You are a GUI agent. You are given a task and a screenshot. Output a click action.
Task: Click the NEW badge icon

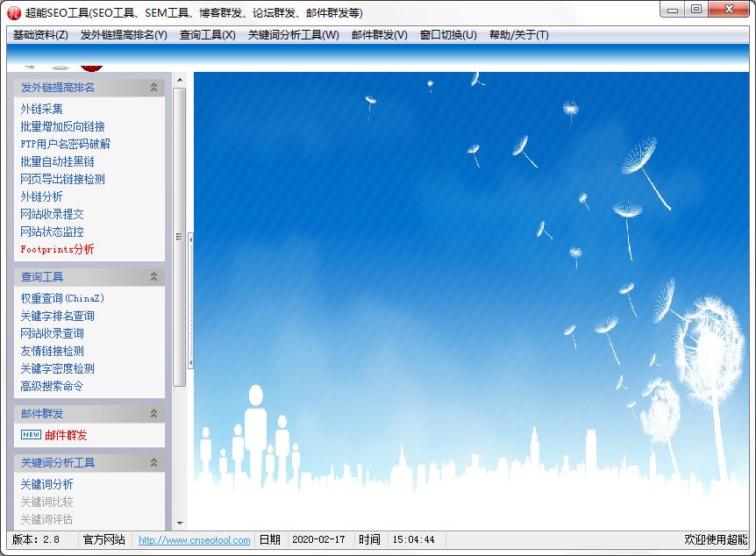coord(31,434)
